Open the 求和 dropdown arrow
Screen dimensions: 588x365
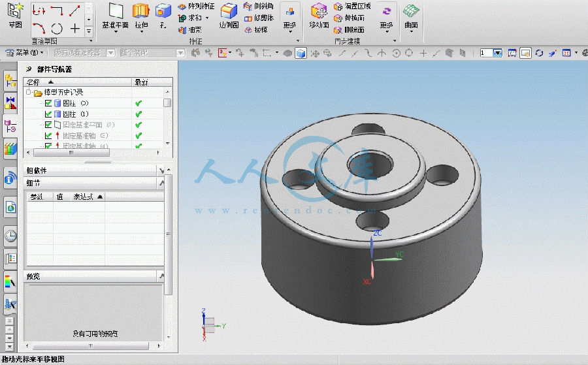[207, 18]
